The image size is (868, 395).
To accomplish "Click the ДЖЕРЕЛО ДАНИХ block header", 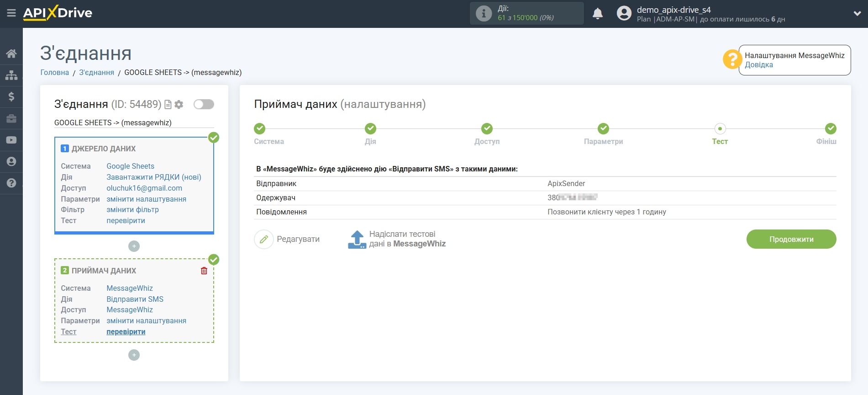I will pyautogui.click(x=104, y=149).
